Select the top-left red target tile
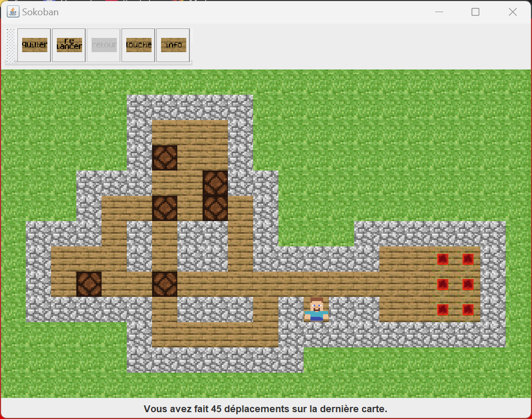The image size is (532, 419). click(x=443, y=259)
